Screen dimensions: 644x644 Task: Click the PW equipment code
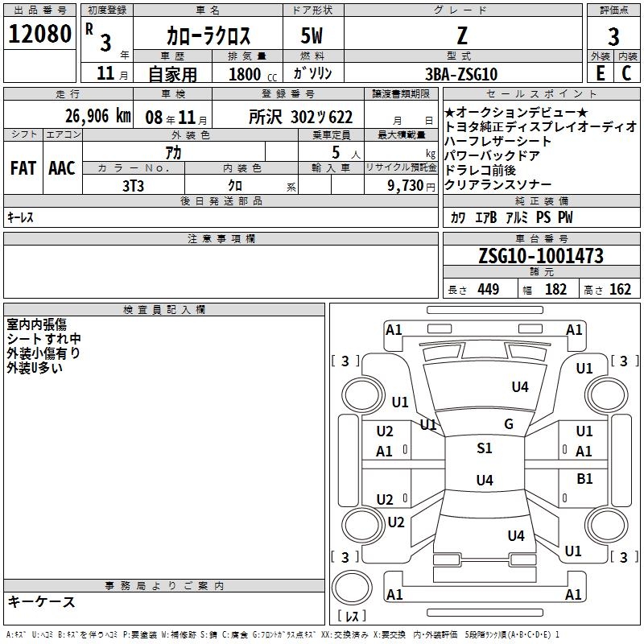(x=565, y=217)
